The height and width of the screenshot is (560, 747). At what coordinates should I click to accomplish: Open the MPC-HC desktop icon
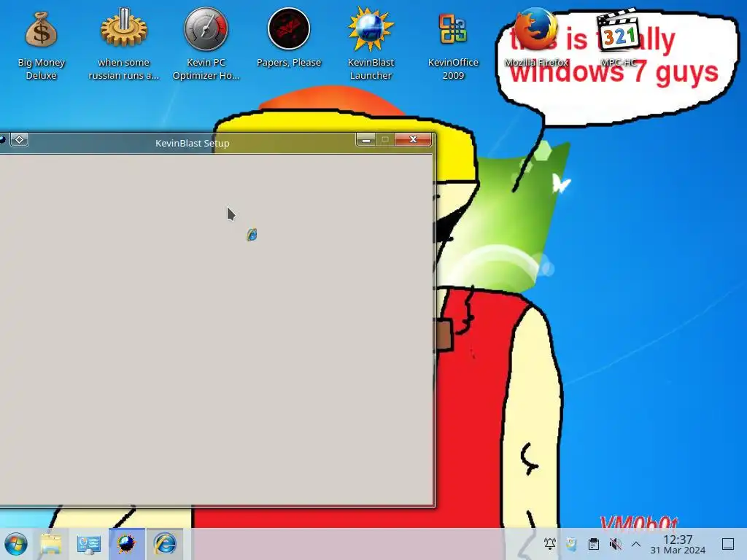(619, 29)
